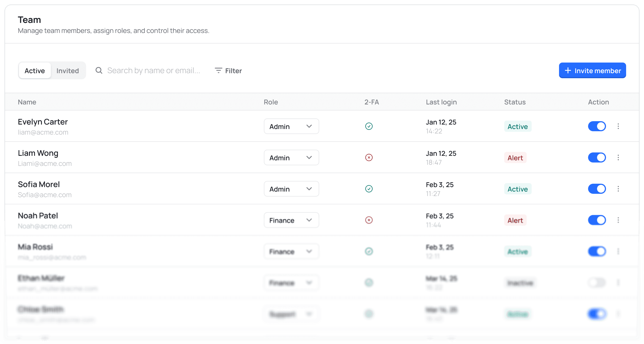Toggle Mia Rossi's account status
The image size is (644, 344).
click(597, 251)
